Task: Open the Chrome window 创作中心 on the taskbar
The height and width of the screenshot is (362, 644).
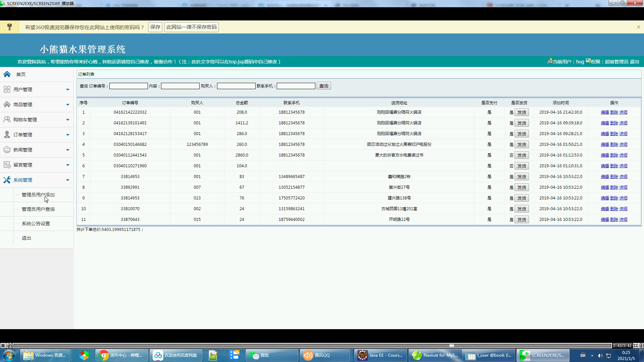Action: point(122,355)
